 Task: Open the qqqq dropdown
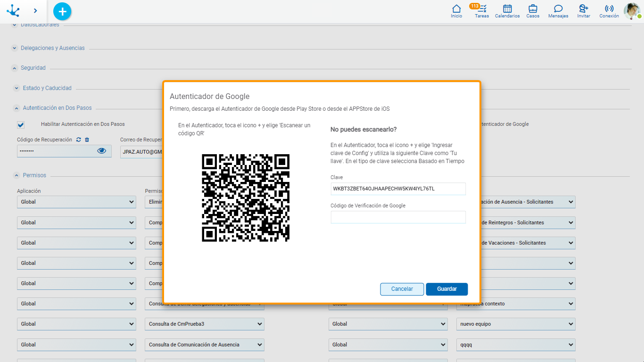516,345
